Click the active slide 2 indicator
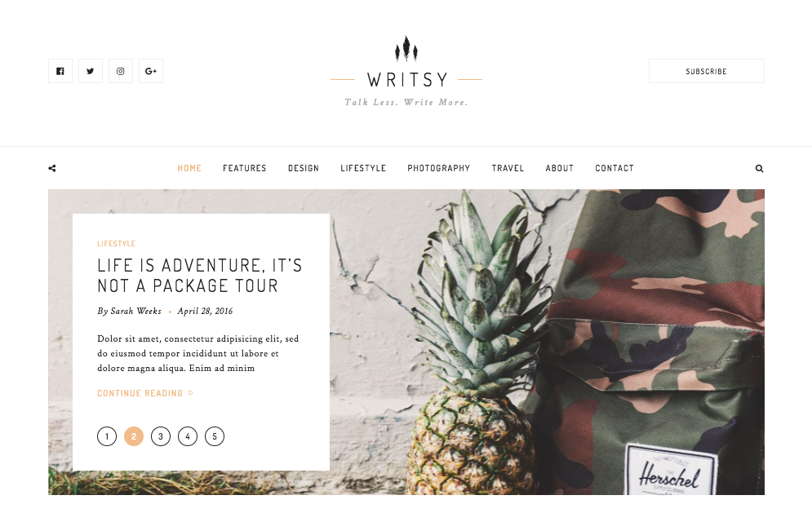This screenshot has height=513, width=812. [134, 436]
